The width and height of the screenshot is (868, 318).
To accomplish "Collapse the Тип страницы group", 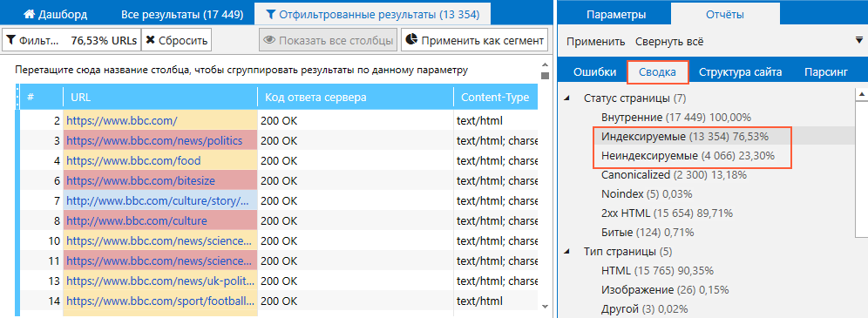I will 566,252.
